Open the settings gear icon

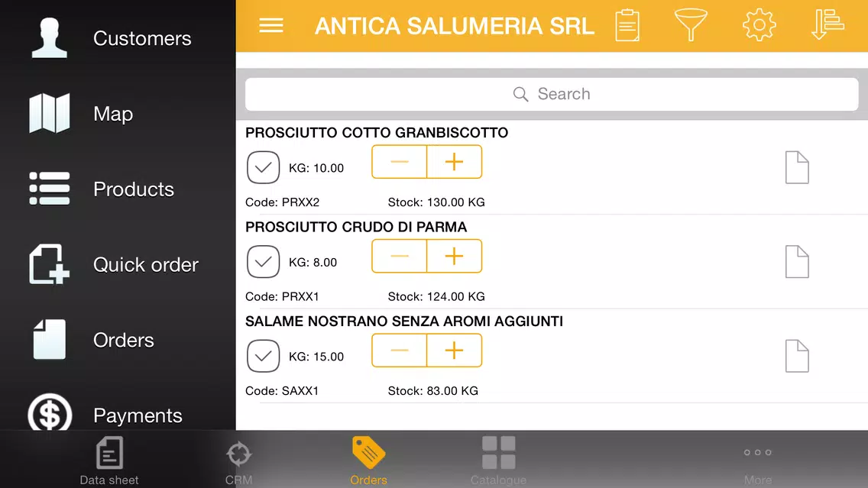click(x=759, y=24)
